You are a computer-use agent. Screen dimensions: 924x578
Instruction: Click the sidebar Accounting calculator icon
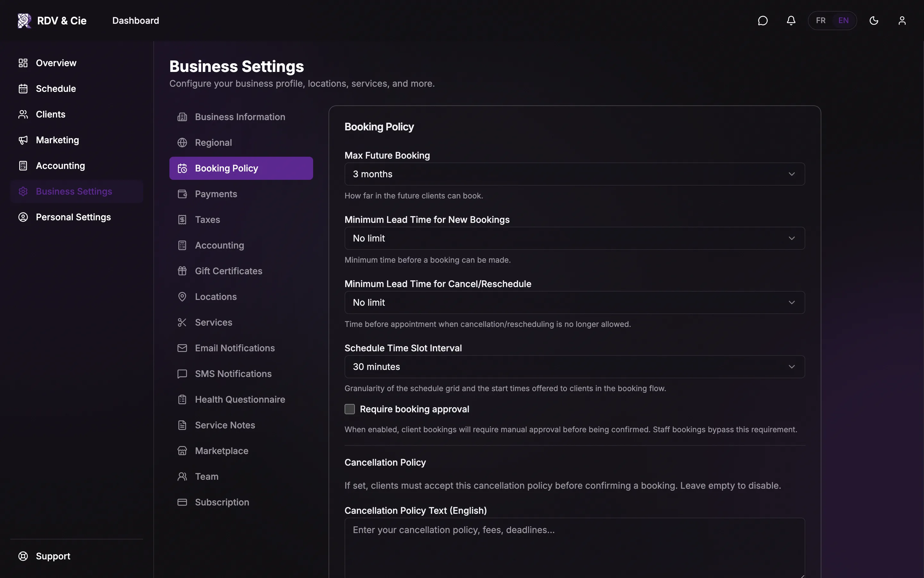(23, 165)
